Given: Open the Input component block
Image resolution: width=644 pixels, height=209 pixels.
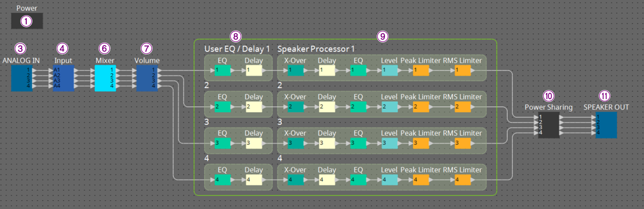Looking at the screenshot, I should click(64, 78).
